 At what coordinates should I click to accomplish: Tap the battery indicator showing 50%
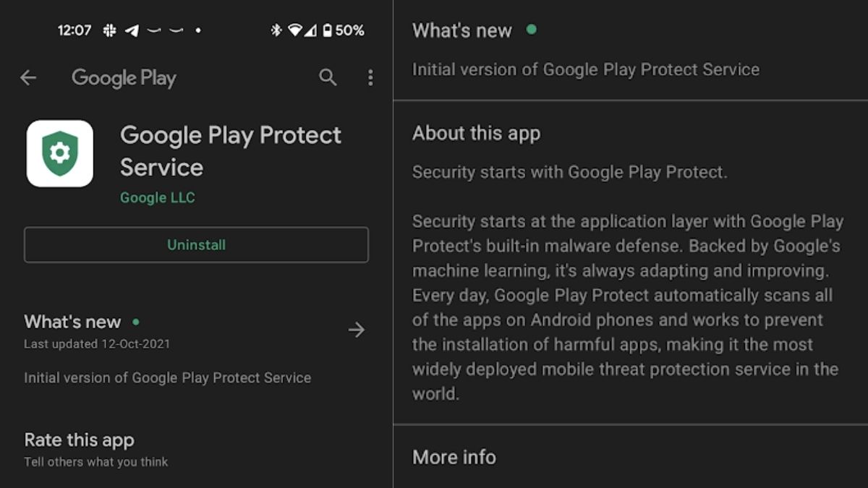click(x=337, y=30)
